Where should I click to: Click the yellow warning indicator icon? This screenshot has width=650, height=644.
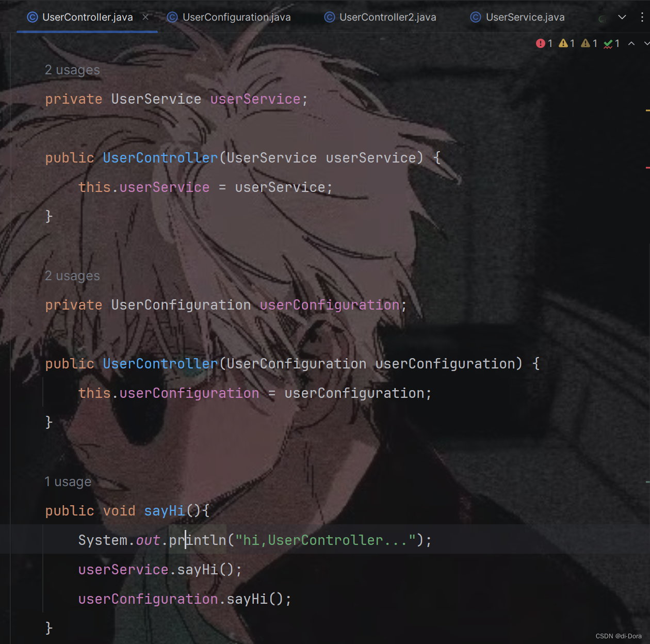point(563,43)
